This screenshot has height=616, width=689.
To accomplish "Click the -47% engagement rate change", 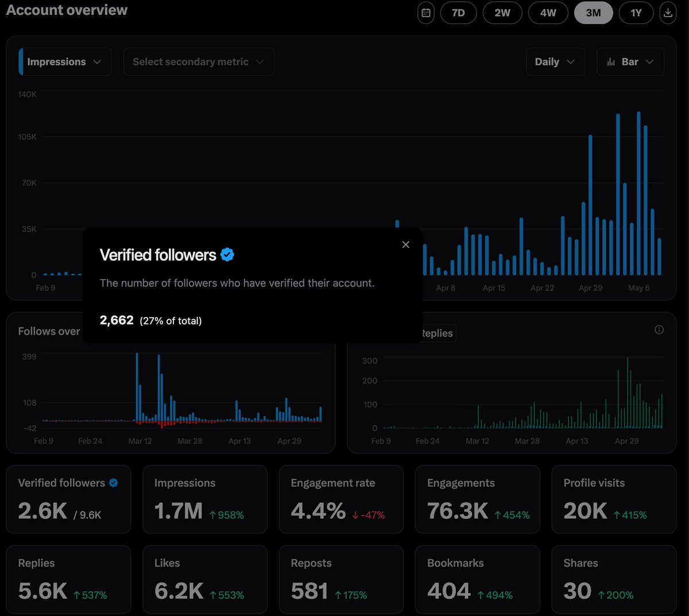I will (369, 515).
